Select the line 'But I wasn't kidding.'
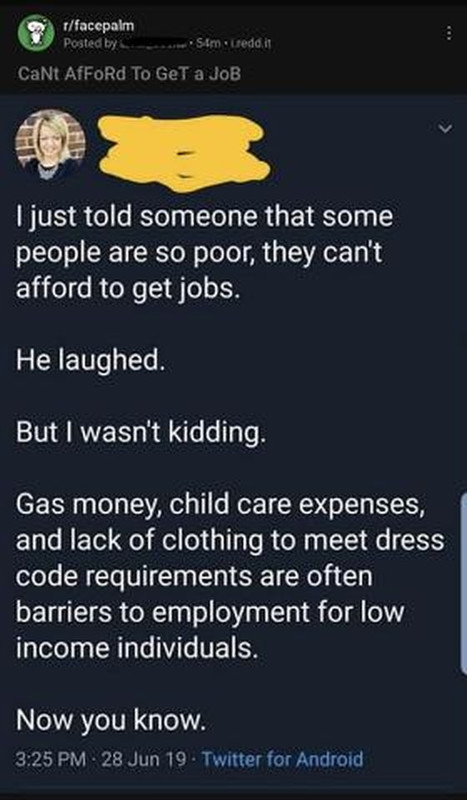The image size is (467, 800). 141,433
